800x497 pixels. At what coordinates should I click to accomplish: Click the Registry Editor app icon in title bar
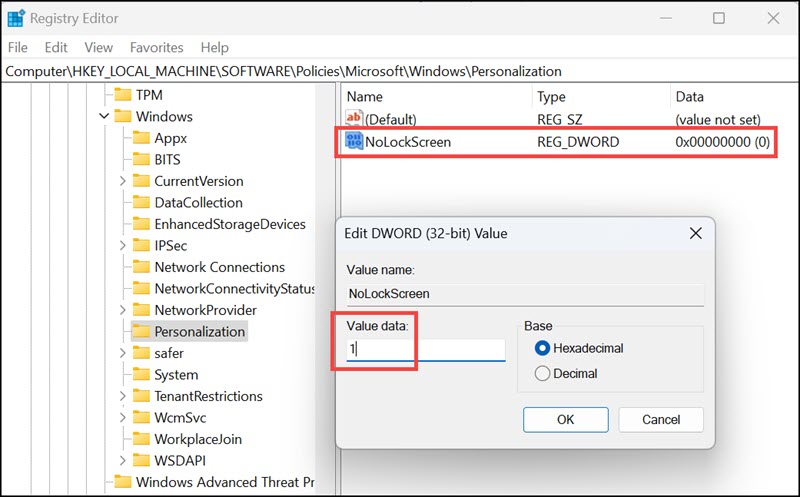[16, 18]
